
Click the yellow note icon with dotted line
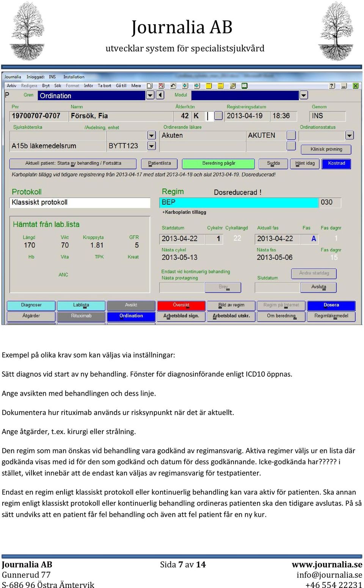click(221, 86)
